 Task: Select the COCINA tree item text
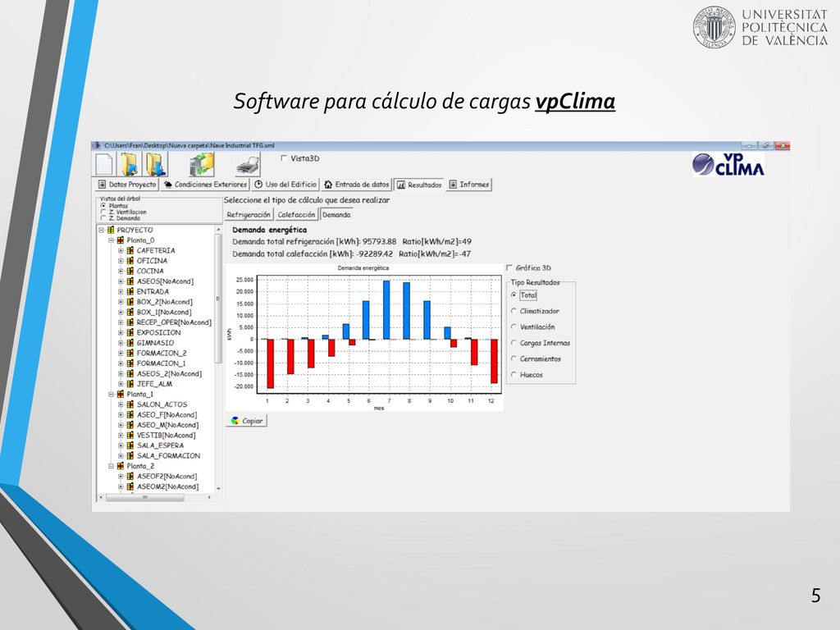click(150, 271)
